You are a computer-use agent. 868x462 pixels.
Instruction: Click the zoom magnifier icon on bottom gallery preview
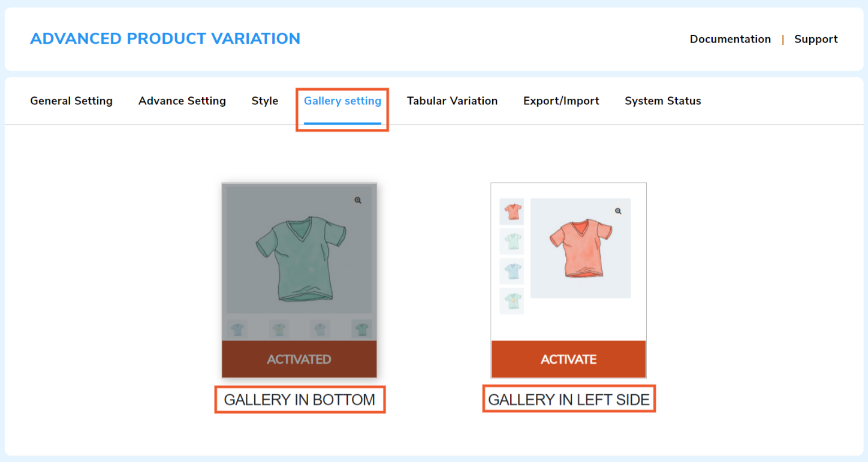pyautogui.click(x=358, y=200)
